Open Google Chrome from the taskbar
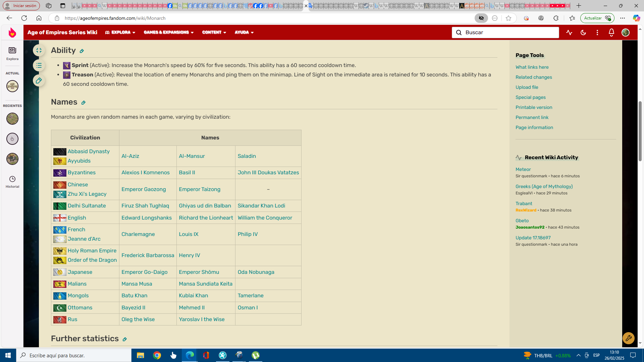This screenshot has width=644, height=362. 157,355
